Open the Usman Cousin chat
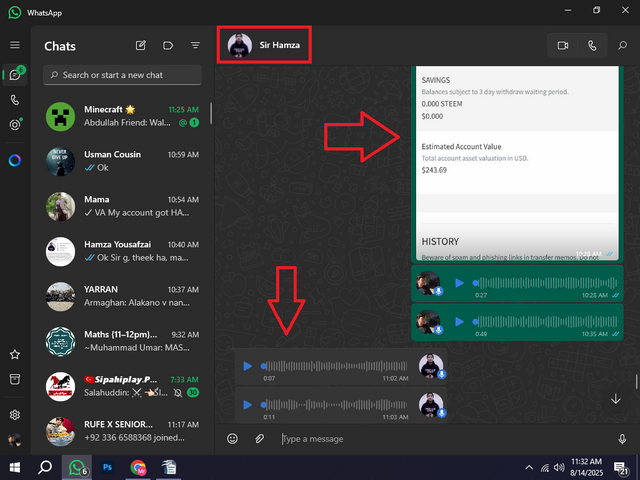 tap(122, 161)
